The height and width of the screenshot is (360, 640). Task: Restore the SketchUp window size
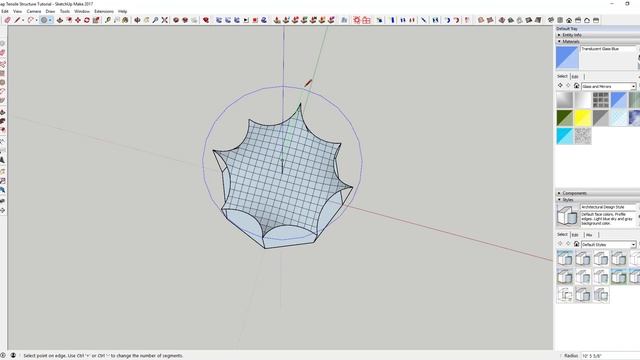627,3
